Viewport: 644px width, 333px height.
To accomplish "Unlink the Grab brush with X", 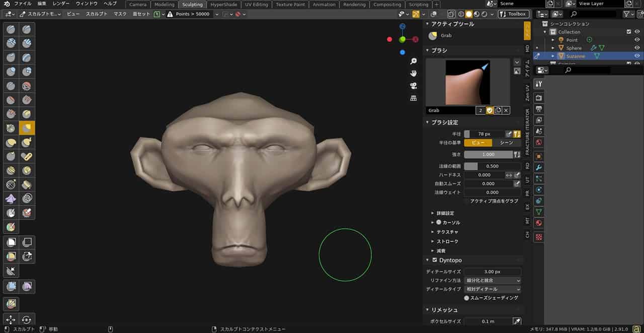I will tap(506, 110).
